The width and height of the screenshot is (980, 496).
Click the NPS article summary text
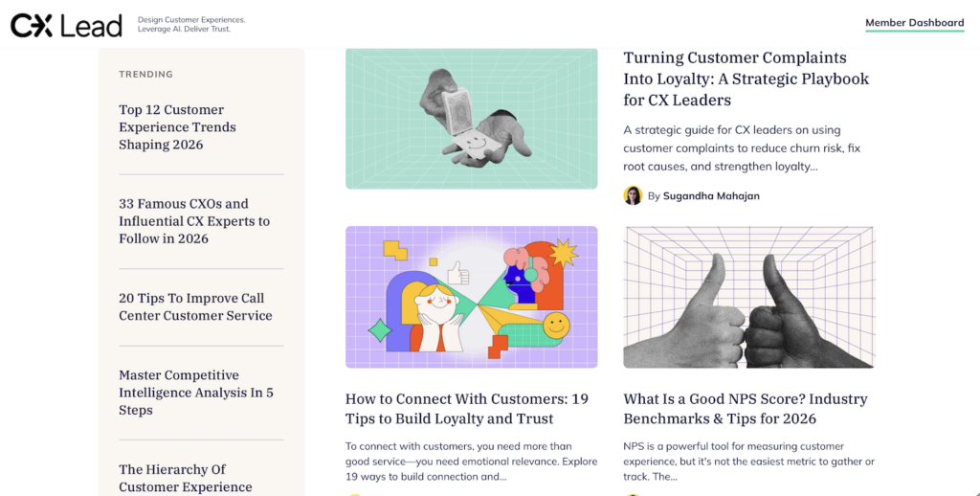[747, 461]
